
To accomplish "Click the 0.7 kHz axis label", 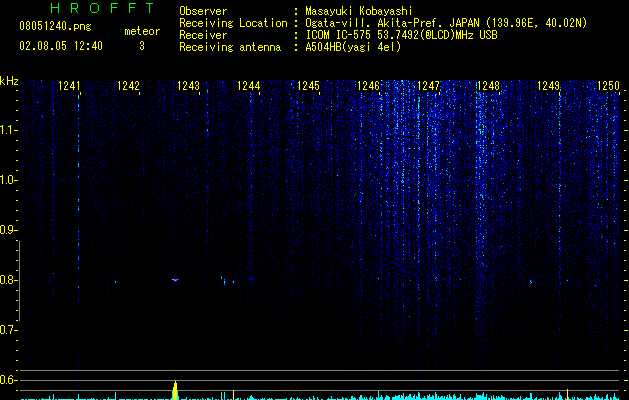I will (x=8, y=330).
